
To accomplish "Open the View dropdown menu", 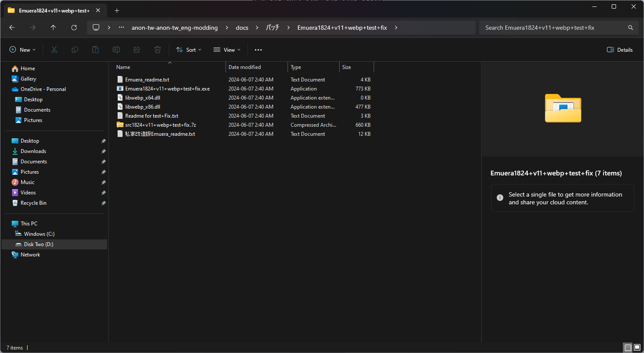I will click(227, 50).
